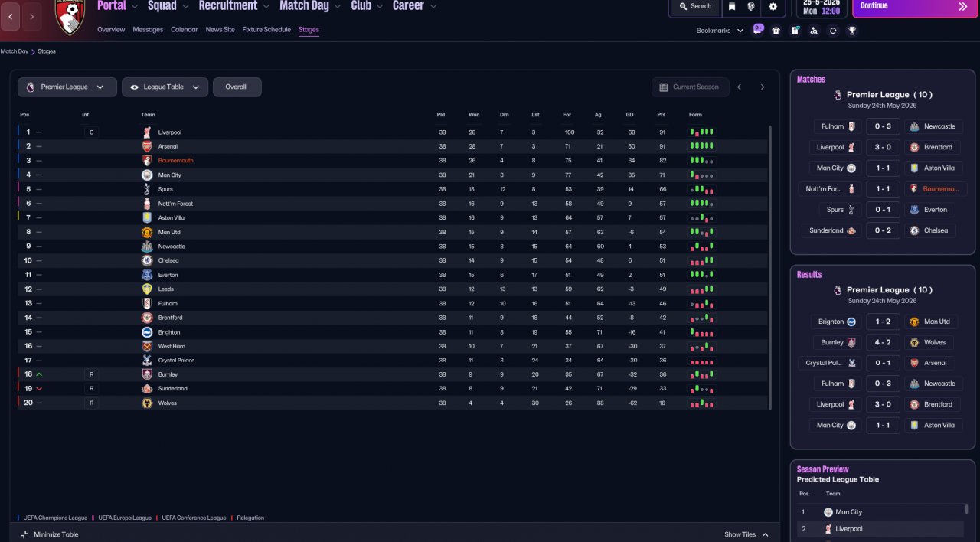The width and height of the screenshot is (980, 542).
Task: Click Liverpool in Predicted League Table
Action: [848, 529]
